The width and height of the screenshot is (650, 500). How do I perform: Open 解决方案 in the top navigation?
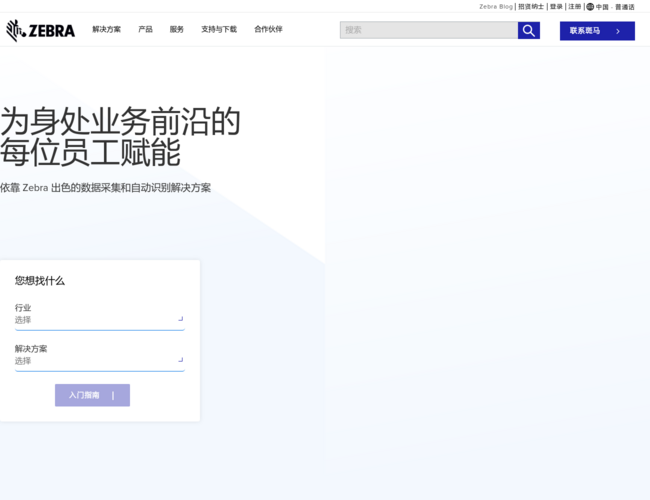[106, 30]
